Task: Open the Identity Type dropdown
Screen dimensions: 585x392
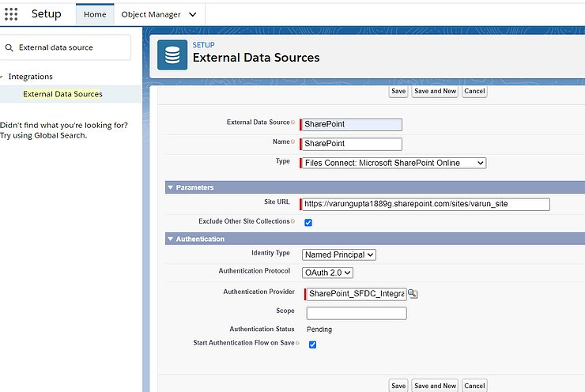Action: tap(339, 254)
